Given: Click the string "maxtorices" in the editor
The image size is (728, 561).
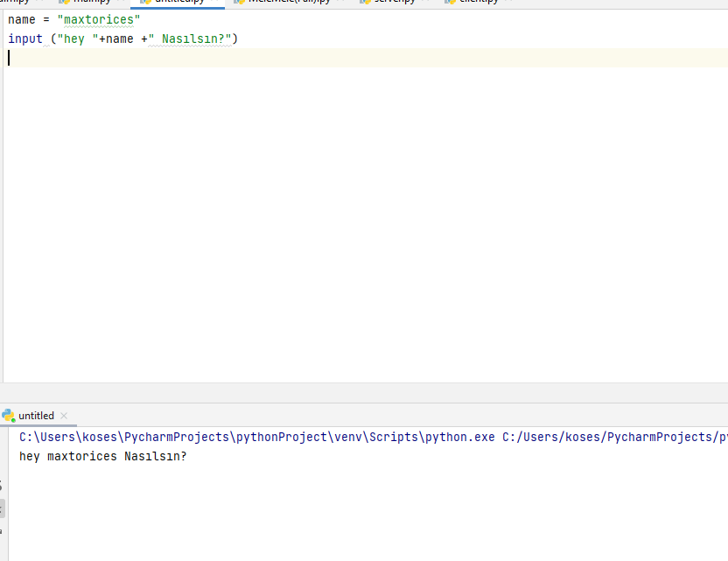Looking at the screenshot, I should coord(99,19).
